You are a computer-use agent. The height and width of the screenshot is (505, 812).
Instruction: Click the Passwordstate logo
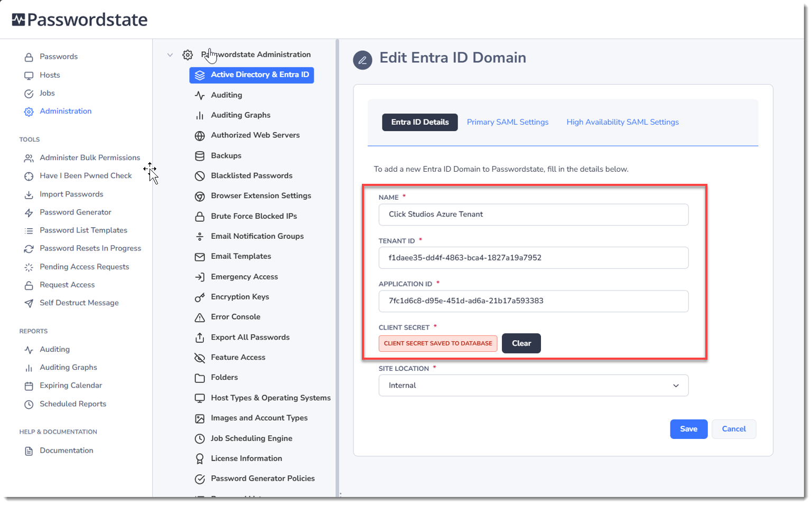coord(80,20)
